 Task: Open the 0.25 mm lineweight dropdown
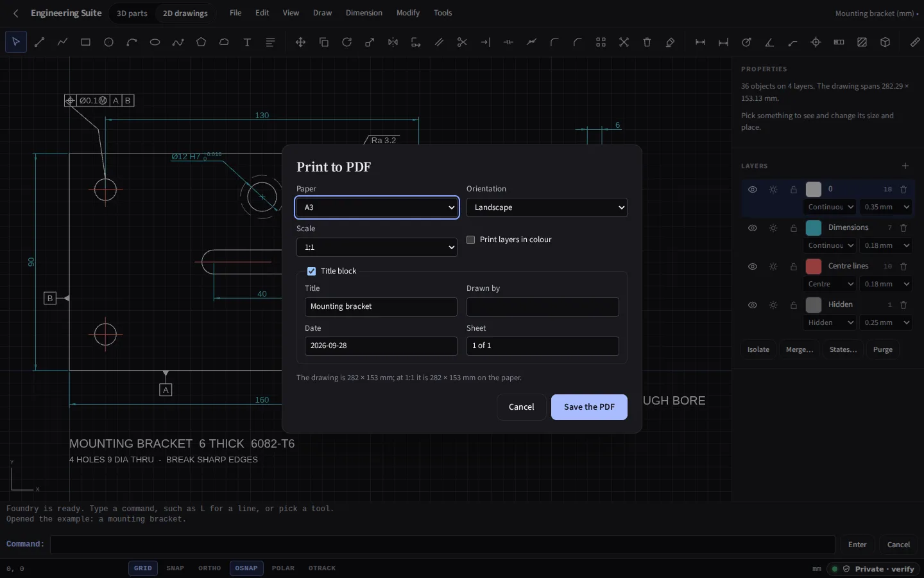point(886,322)
